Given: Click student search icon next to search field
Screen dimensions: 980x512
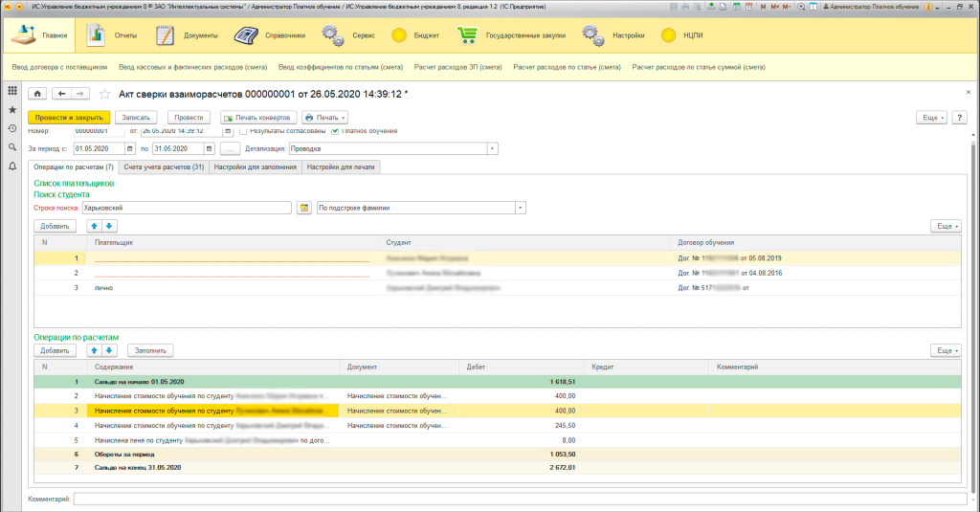Looking at the screenshot, I should 303,207.
